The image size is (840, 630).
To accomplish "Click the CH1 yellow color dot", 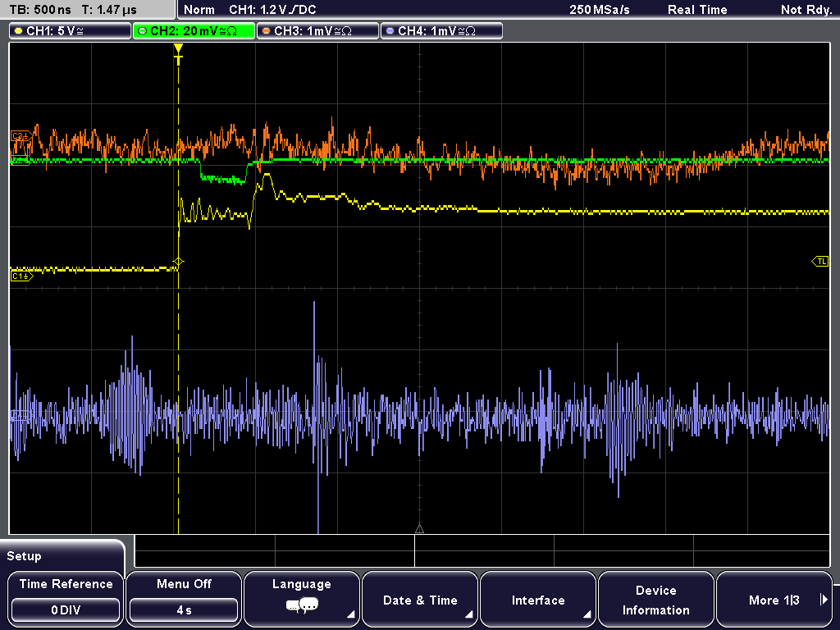I will (19, 31).
